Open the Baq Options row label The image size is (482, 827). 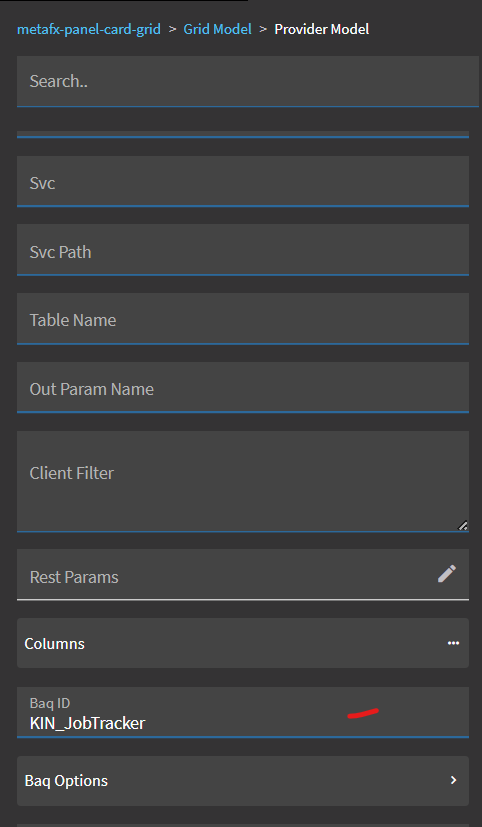[66, 781]
